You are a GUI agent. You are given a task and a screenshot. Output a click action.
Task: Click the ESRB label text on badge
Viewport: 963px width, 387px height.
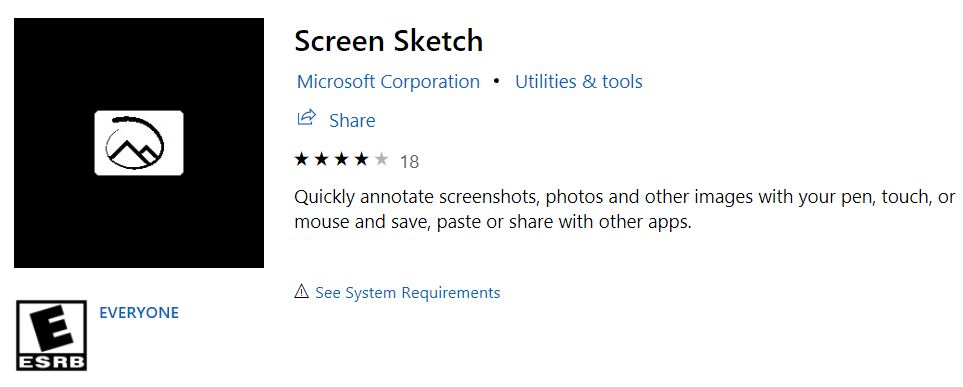pyautogui.click(x=51, y=362)
